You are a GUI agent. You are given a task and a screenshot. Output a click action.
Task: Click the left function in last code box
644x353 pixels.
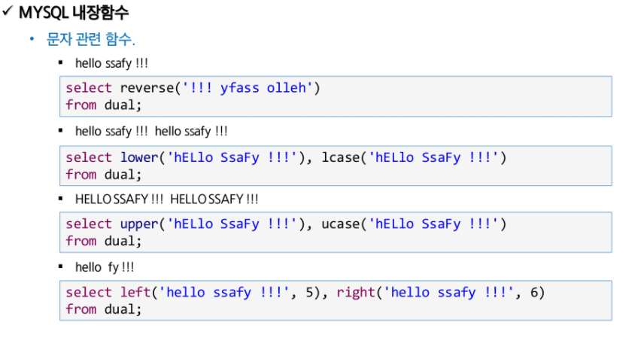pos(135,292)
